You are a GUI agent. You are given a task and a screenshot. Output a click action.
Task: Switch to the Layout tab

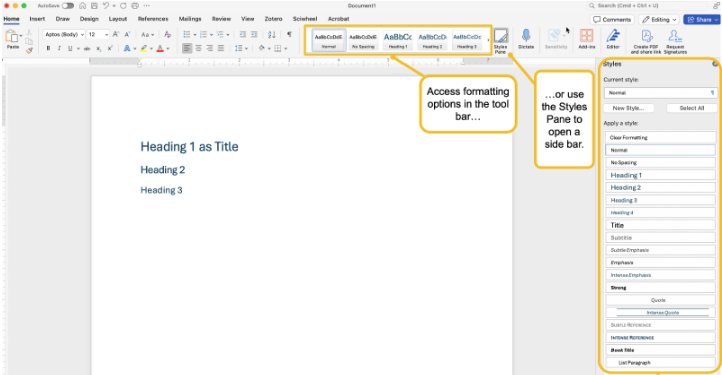pyautogui.click(x=118, y=19)
